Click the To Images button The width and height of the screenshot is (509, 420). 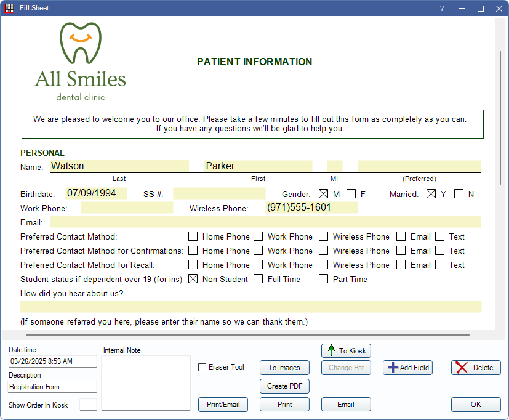point(284,368)
